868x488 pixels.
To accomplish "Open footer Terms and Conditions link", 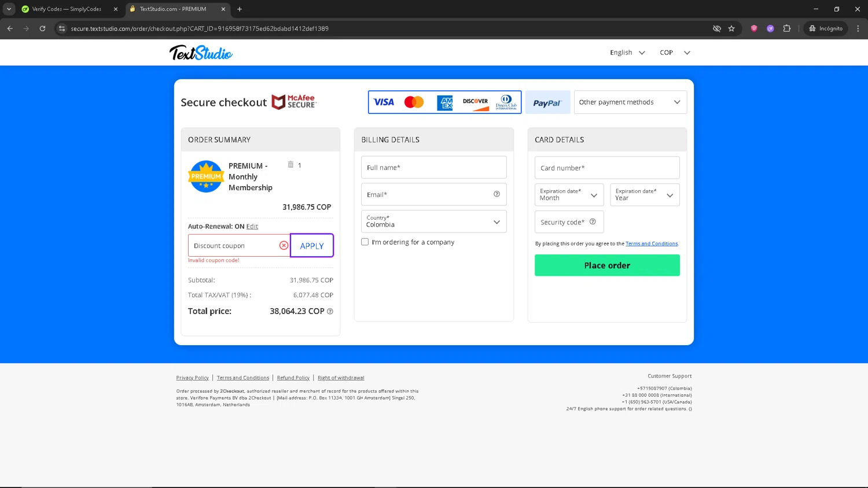I will tap(243, 378).
